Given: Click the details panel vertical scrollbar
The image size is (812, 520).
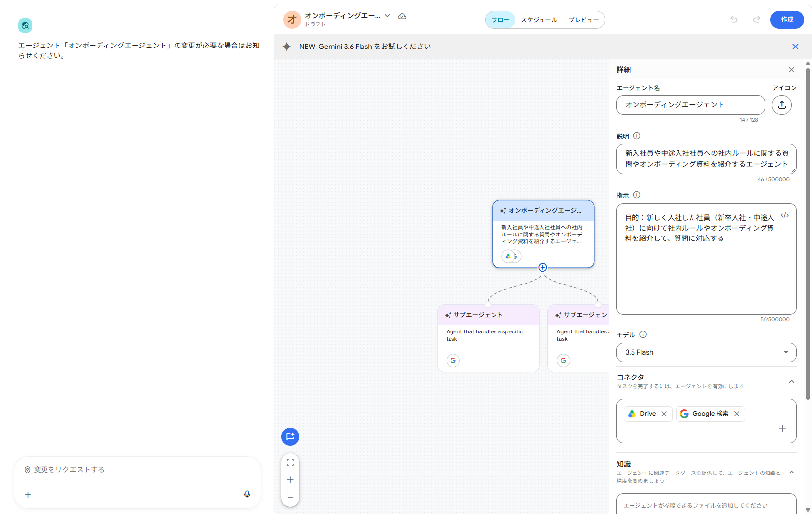Looking at the screenshot, I should [808, 234].
